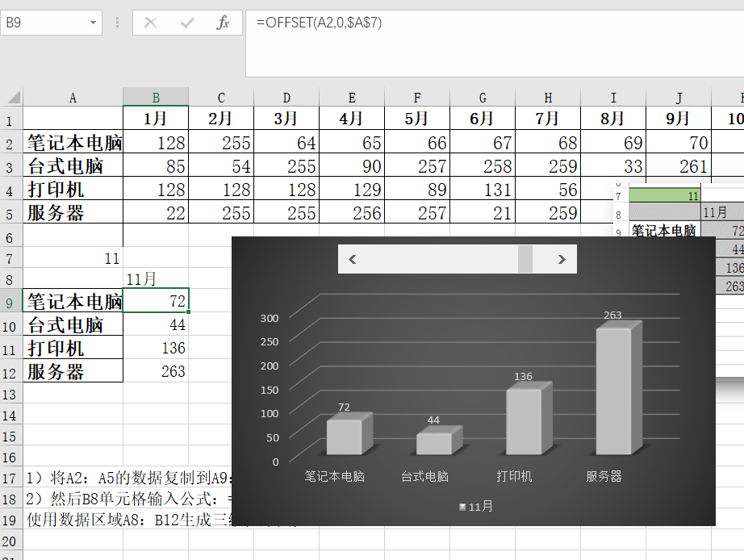Click cell A4 打印机 in data table
This screenshot has height=560, width=744.
point(73,189)
